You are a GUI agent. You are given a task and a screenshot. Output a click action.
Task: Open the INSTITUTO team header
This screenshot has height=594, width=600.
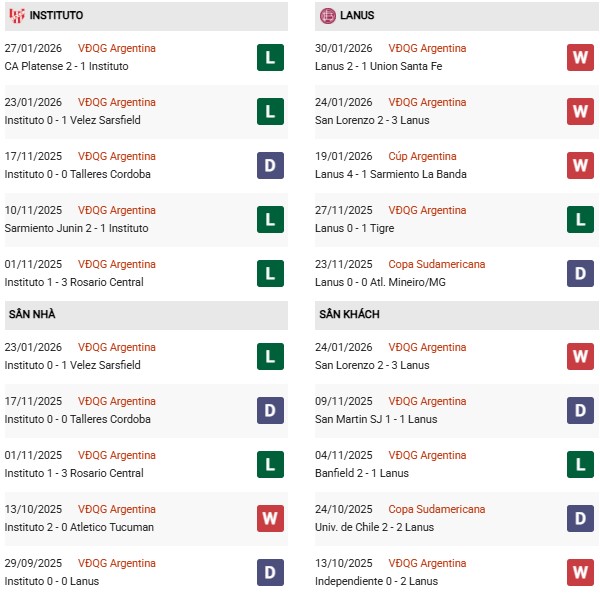click(57, 16)
